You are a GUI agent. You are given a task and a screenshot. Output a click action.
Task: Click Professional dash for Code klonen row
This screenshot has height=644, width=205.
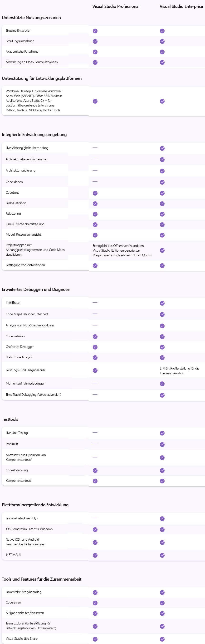95,182
